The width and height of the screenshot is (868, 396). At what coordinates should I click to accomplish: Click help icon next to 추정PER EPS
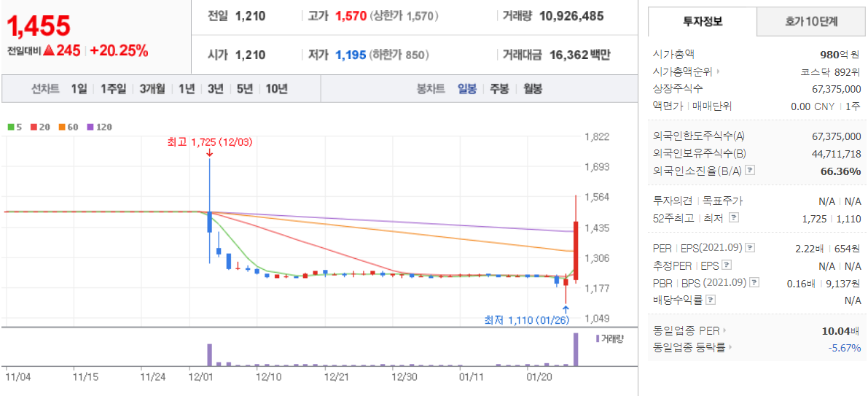727,265
